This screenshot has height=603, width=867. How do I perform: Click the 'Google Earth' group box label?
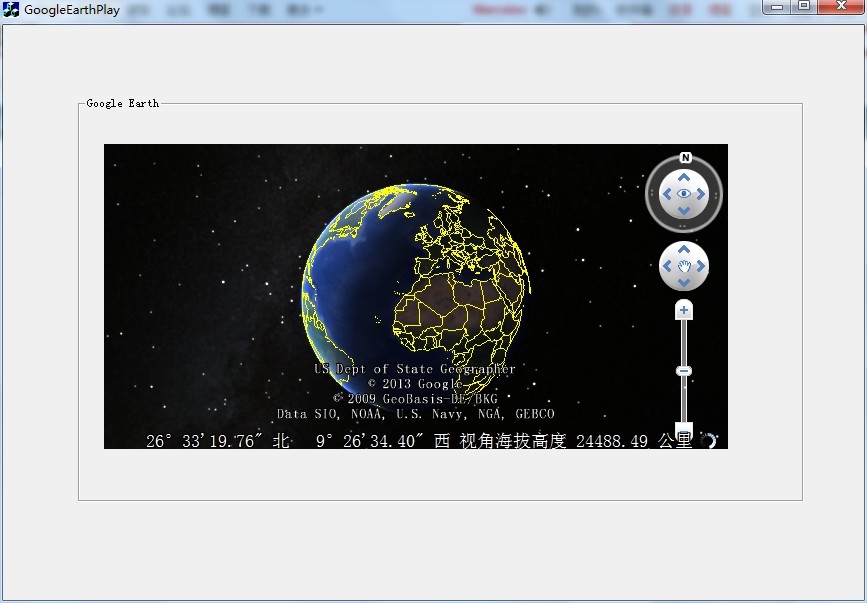123,103
